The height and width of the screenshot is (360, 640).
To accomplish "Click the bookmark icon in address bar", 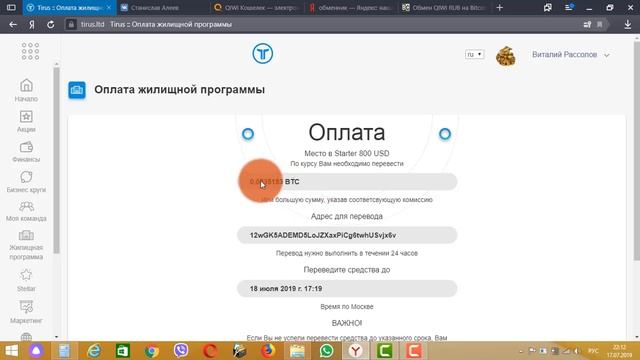I will click(x=600, y=24).
